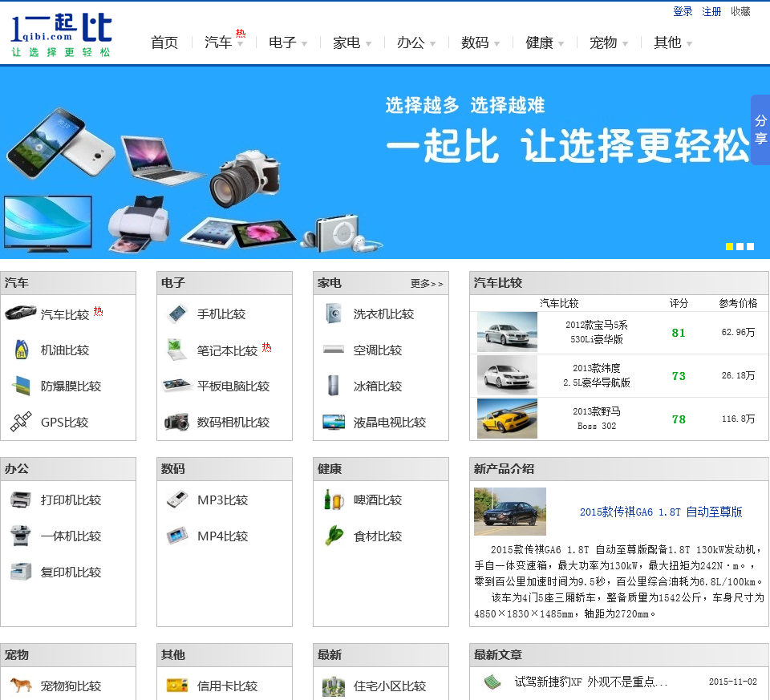This screenshot has width=770, height=700.
Task: Open the 手机比较 link
Action: pos(221,314)
